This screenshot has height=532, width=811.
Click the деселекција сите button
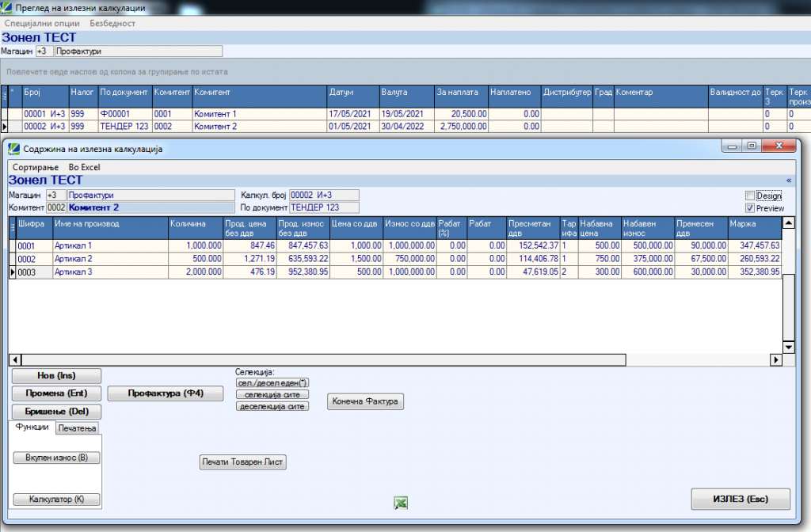272,406
